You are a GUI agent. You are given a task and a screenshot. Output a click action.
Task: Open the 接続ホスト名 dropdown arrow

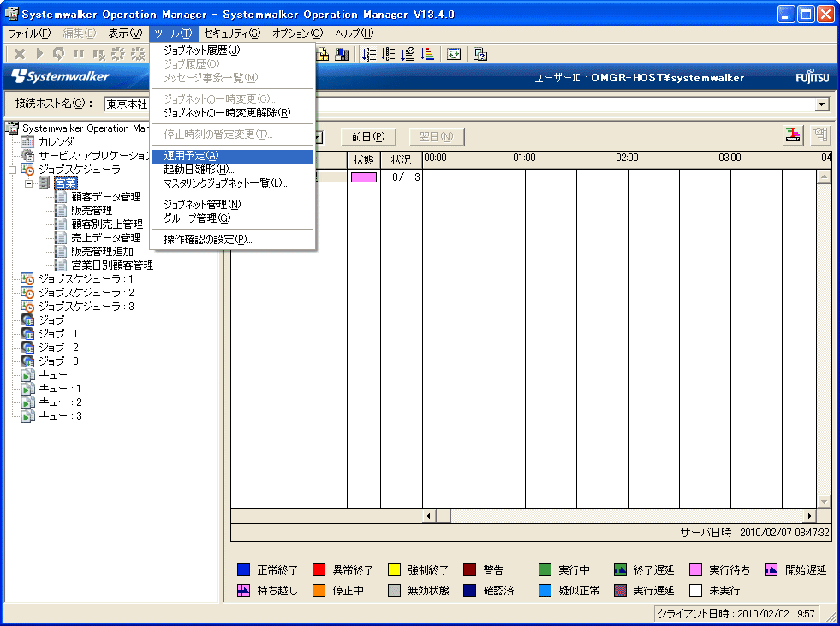[x=822, y=104]
